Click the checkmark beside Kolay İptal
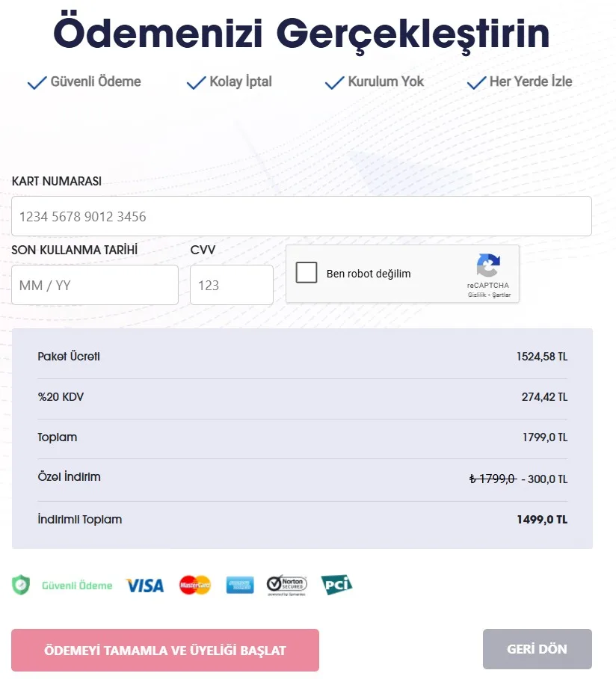Screen dimensions: 616x679 tap(196, 82)
